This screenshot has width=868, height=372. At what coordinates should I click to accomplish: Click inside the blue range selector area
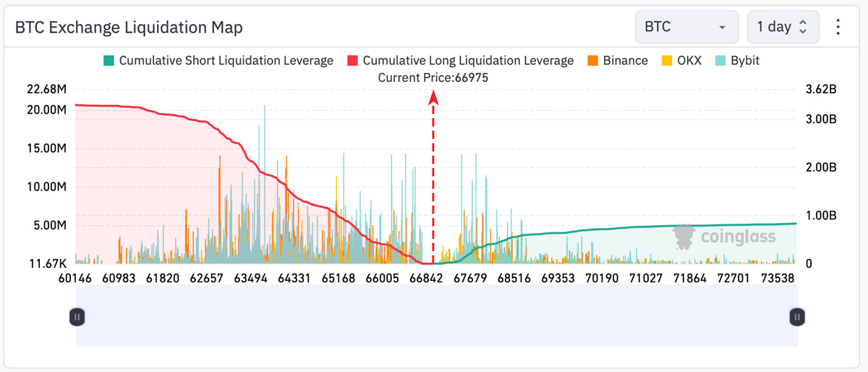tap(437, 316)
